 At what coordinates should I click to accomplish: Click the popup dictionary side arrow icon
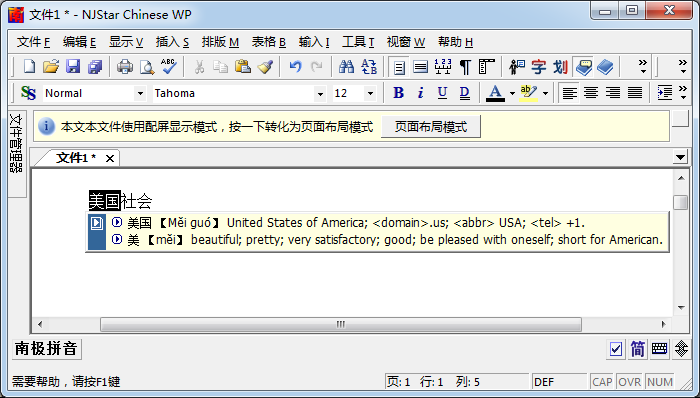(x=96, y=223)
